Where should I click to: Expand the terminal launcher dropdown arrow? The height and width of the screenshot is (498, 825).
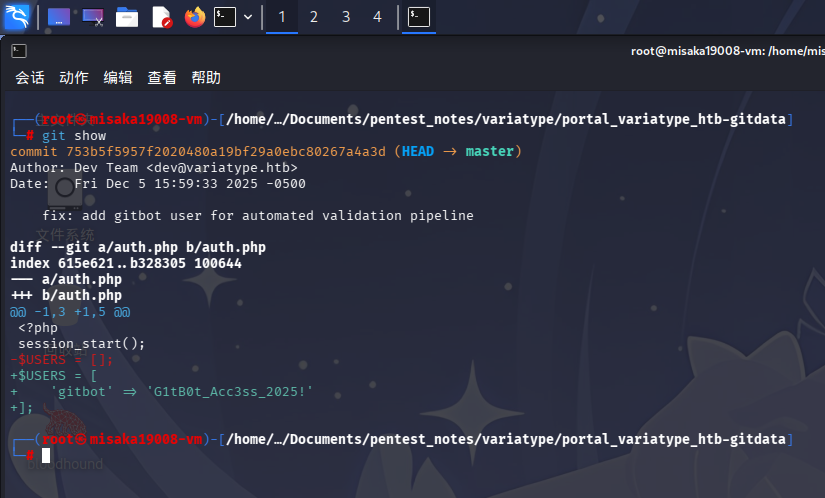248,17
